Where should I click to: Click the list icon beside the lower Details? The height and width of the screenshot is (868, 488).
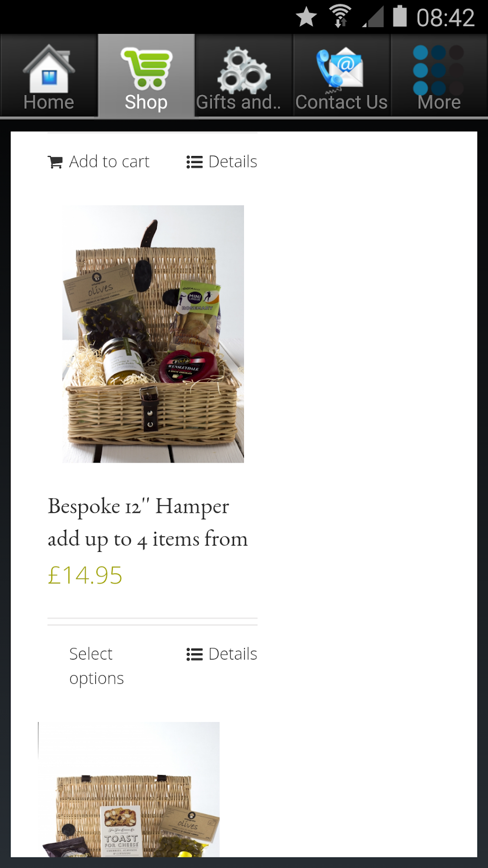[x=194, y=654]
